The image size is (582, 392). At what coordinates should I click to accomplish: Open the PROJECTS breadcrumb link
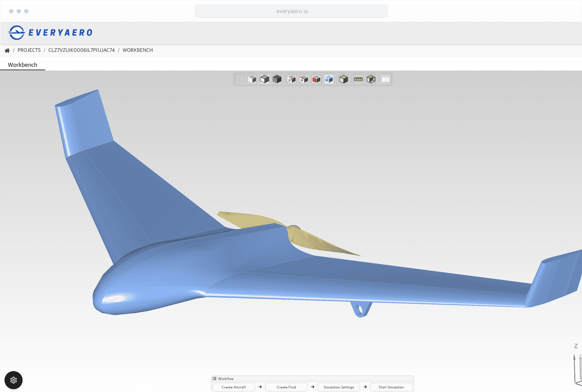click(29, 50)
